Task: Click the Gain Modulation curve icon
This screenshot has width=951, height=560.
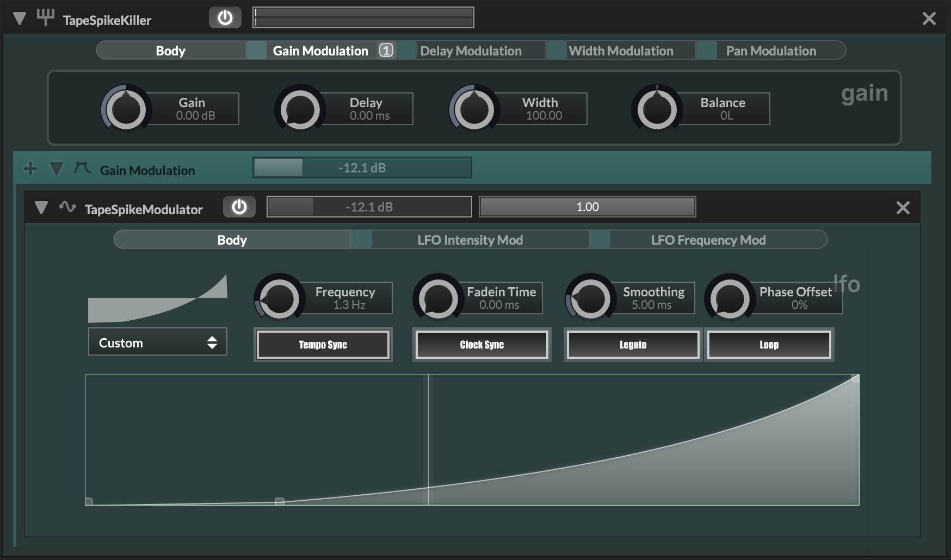Action: pos(82,167)
